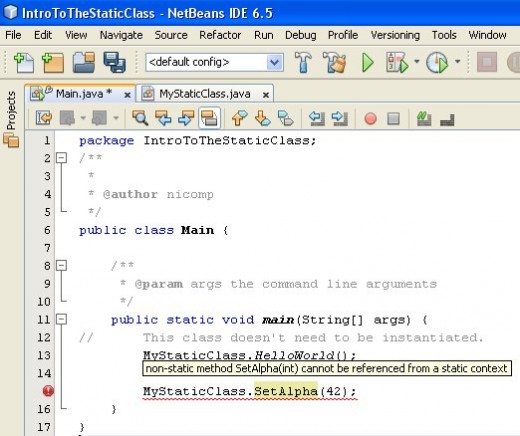Viewport: 520px width, 436px height.
Task: Open the Forward navigation history dropdown arrow
Action: [x=116, y=118]
